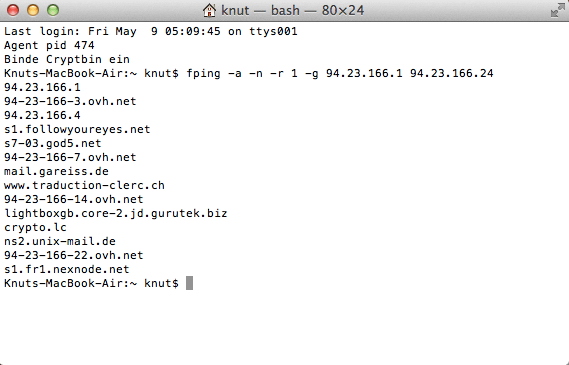Click output line 's1.fr1.nexnode.net'
Image resolution: width=569 pixels, height=365 pixels.
tap(67, 269)
